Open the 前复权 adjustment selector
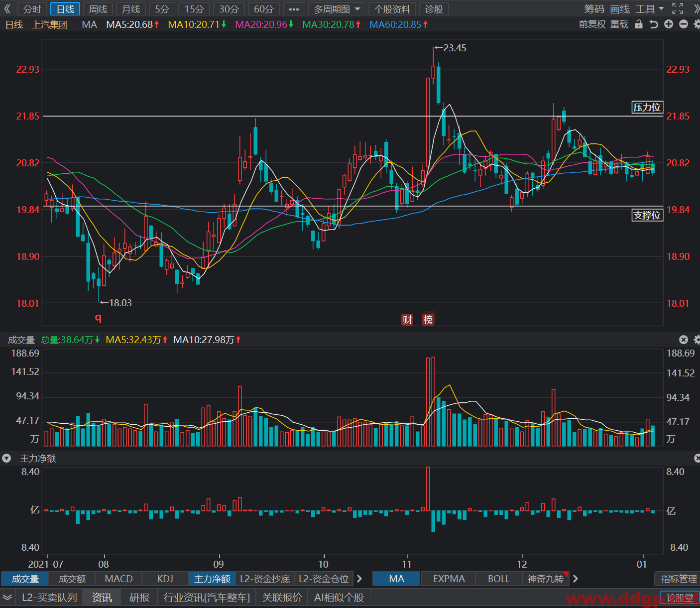 click(592, 24)
